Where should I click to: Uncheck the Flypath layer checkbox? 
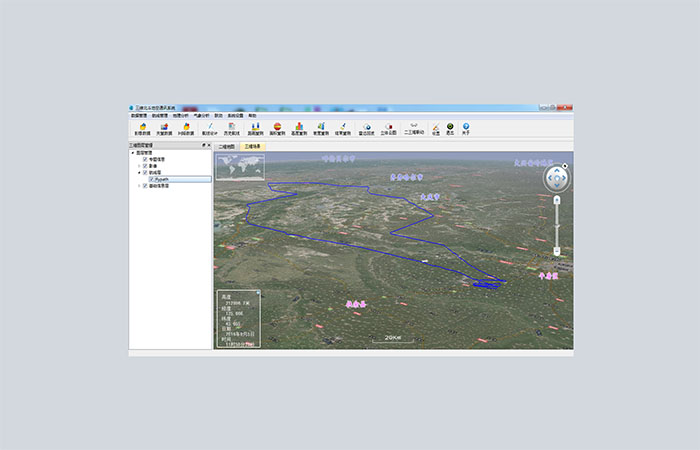151,179
